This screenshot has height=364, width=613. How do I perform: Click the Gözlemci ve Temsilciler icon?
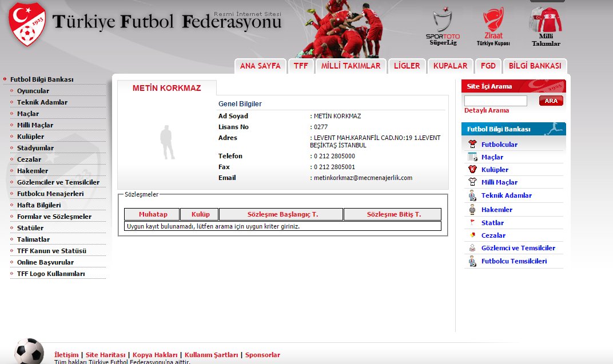click(x=472, y=247)
